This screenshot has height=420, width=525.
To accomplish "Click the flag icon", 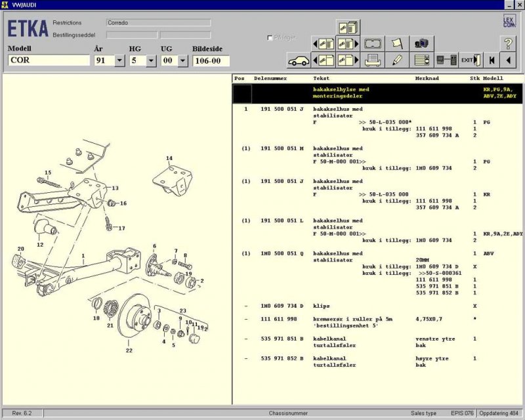I will click(396, 44).
